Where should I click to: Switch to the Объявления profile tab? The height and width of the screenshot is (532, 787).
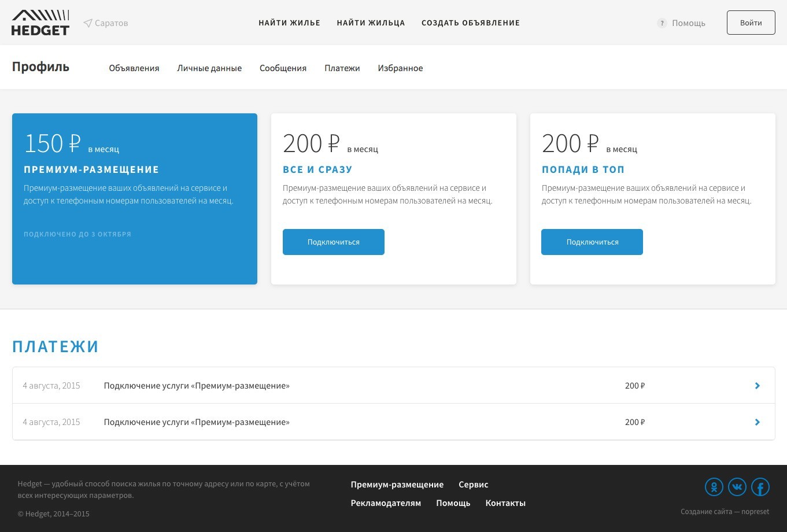click(134, 68)
